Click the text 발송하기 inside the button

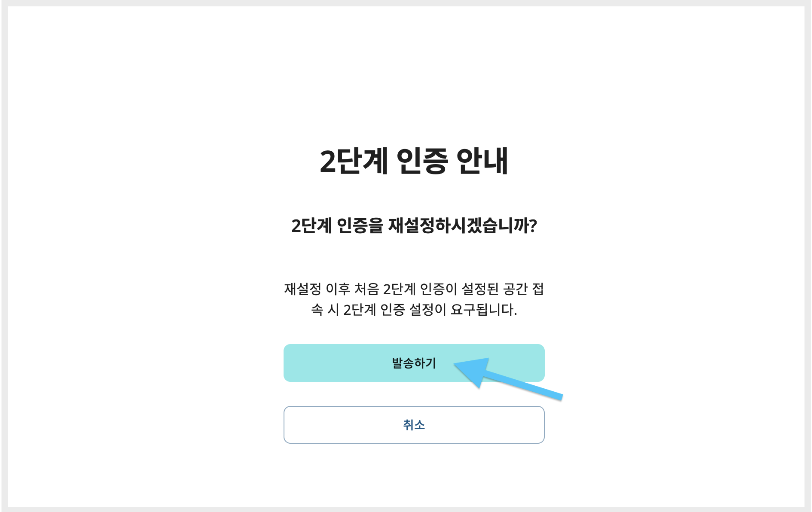coord(414,363)
